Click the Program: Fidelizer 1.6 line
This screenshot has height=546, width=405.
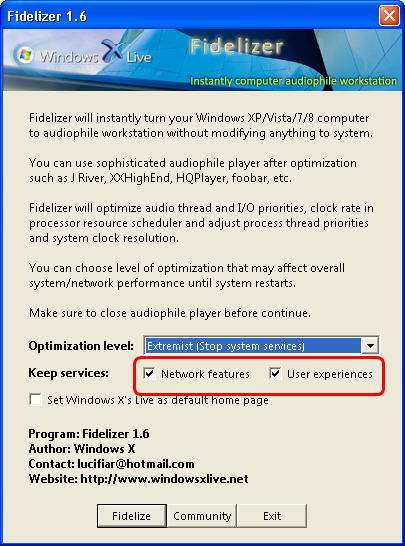(x=89, y=434)
